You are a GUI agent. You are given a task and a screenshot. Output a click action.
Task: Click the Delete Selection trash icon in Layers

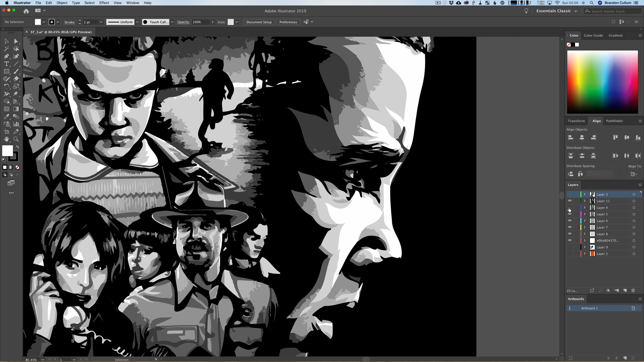click(633, 290)
